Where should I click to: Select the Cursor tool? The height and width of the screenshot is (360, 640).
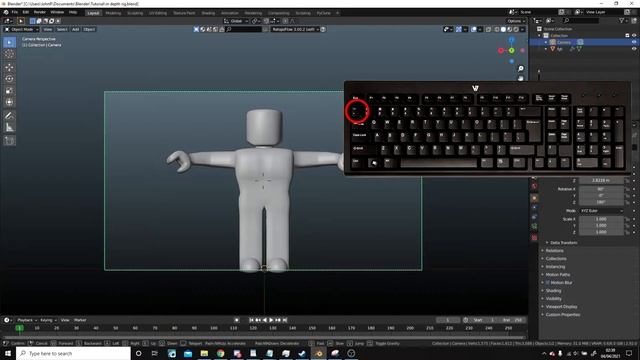pyautogui.click(x=9, y=54)
